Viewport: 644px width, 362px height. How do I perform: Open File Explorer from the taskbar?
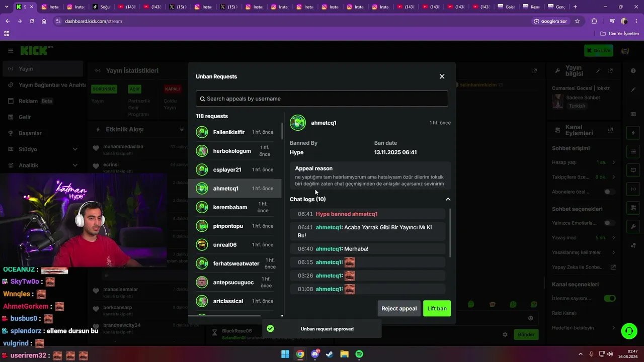(x=345, y=354)
